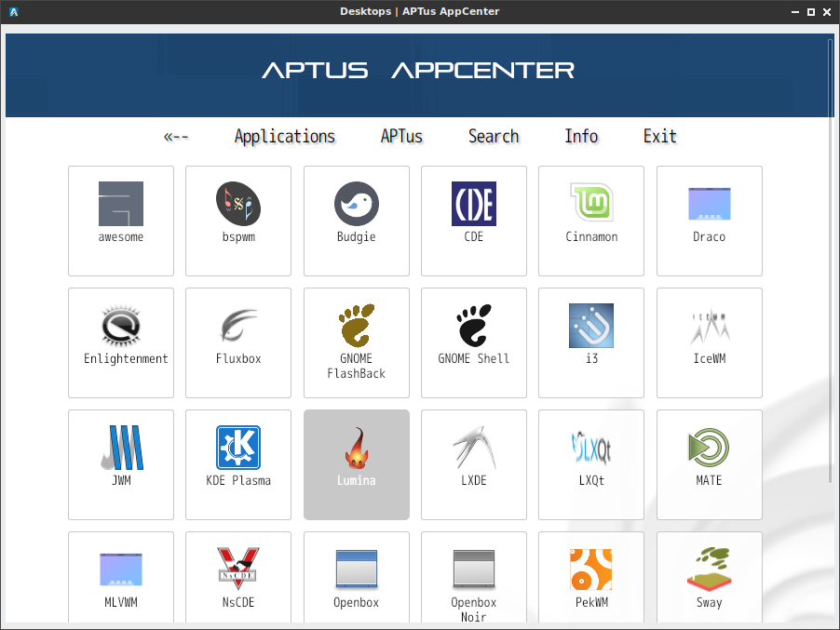This screenshot has width=840, height=630.
Task: Choose the IceWM desktop icon
Action: click(710, 326)
